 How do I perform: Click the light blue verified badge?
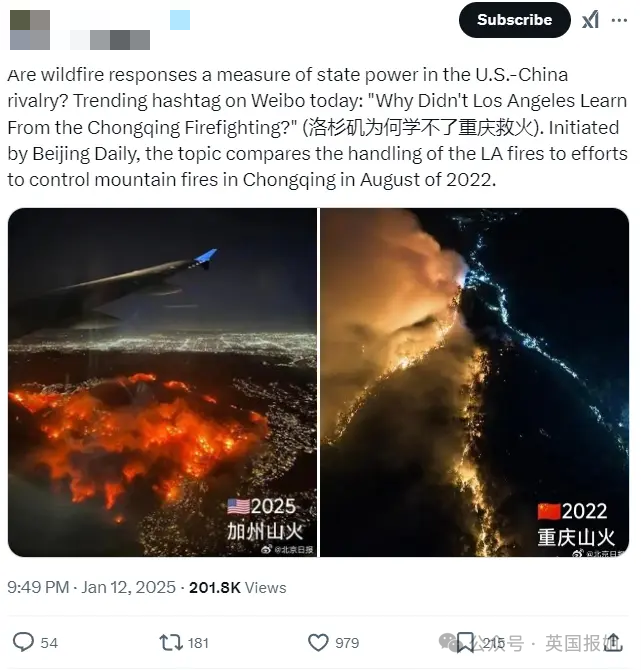tap(180, 20)
